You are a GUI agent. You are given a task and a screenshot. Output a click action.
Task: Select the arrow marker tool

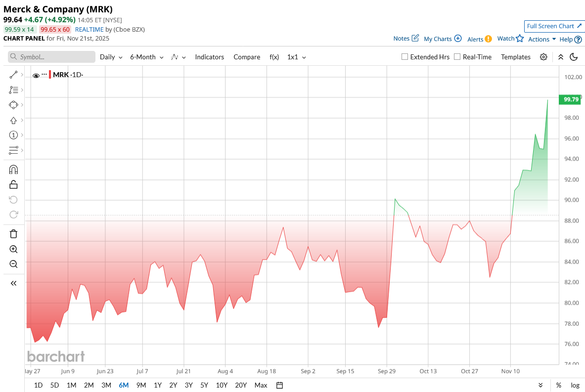click(13, 120)
